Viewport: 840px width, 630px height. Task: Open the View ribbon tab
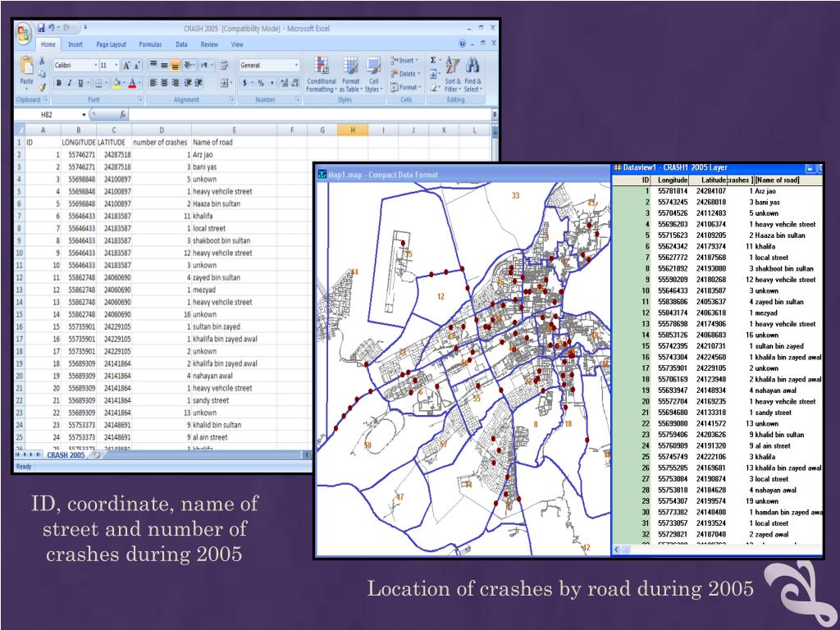coord(237,44)
